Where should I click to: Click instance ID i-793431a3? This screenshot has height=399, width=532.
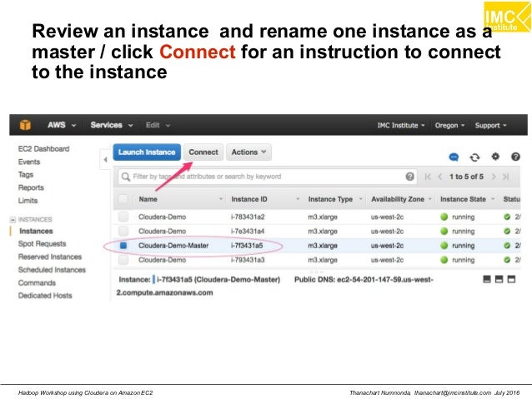pos(248,260)
